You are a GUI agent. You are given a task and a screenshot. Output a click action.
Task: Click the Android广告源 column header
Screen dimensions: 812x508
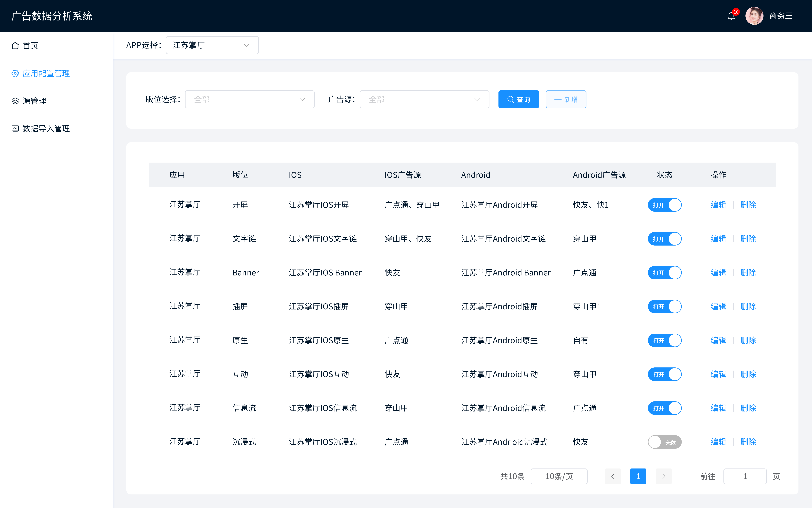coord(599,175)
